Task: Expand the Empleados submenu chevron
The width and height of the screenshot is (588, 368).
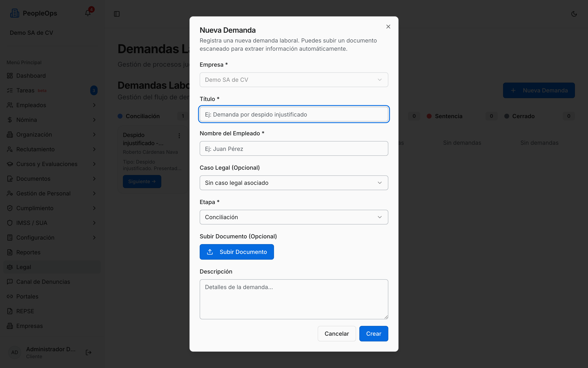Action: click(x=94, y=105)
